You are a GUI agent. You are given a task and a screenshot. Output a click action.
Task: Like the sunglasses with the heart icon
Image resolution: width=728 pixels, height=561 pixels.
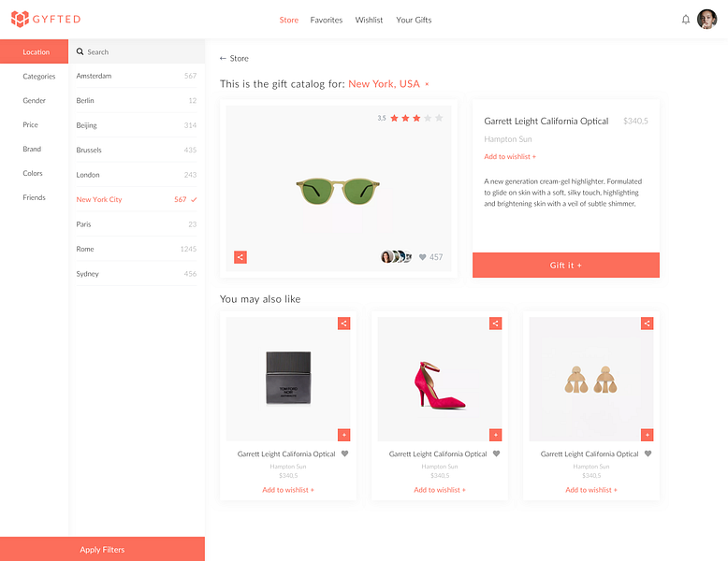(x=422, y=257)
